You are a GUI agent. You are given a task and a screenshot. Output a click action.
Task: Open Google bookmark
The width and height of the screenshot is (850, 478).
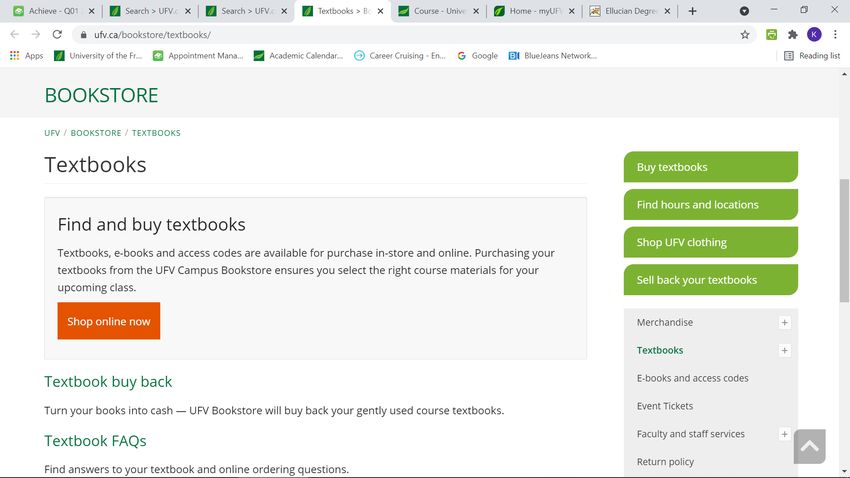pyautogui.click(x=477, y=55)
